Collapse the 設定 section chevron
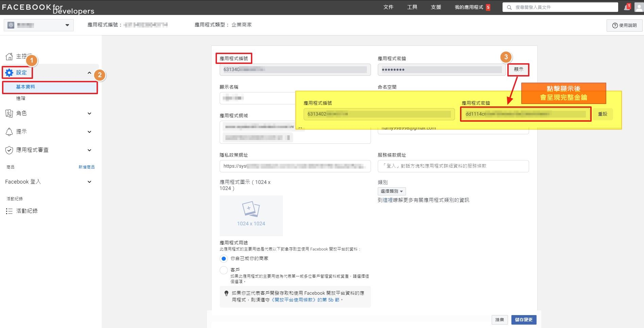Viewport: 644px width, 328px height. (89, 73)
